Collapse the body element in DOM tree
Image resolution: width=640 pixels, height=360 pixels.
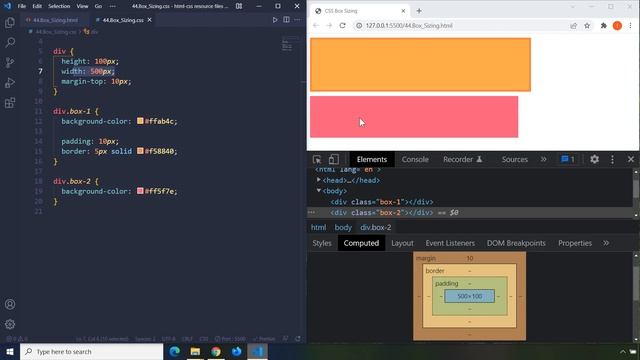pyautogui.click(x=319, y=191)
